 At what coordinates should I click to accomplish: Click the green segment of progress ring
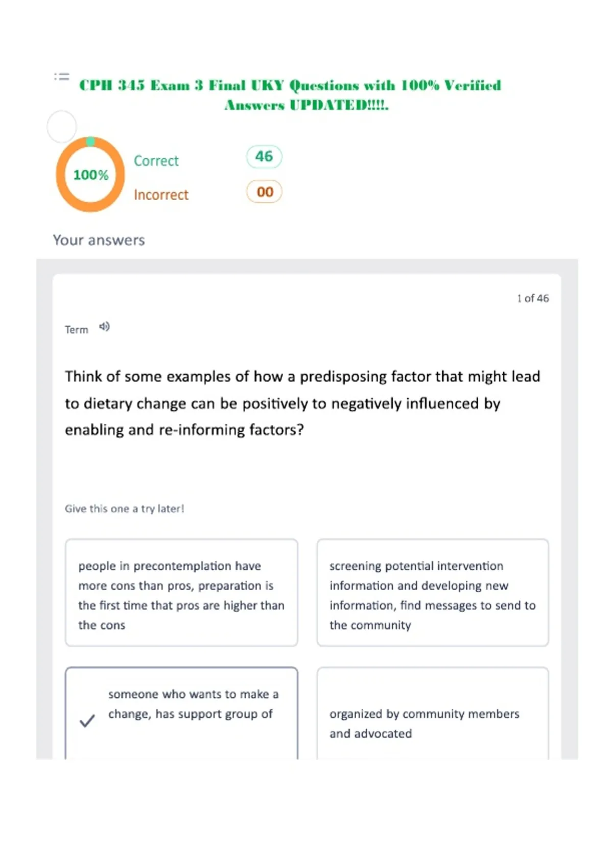point(90,141)
